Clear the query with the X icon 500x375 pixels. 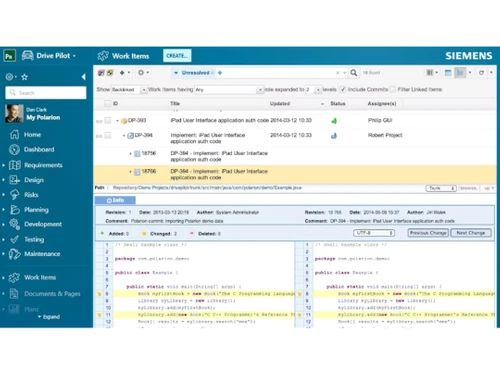pyautogui.click(x=338, y=73)
